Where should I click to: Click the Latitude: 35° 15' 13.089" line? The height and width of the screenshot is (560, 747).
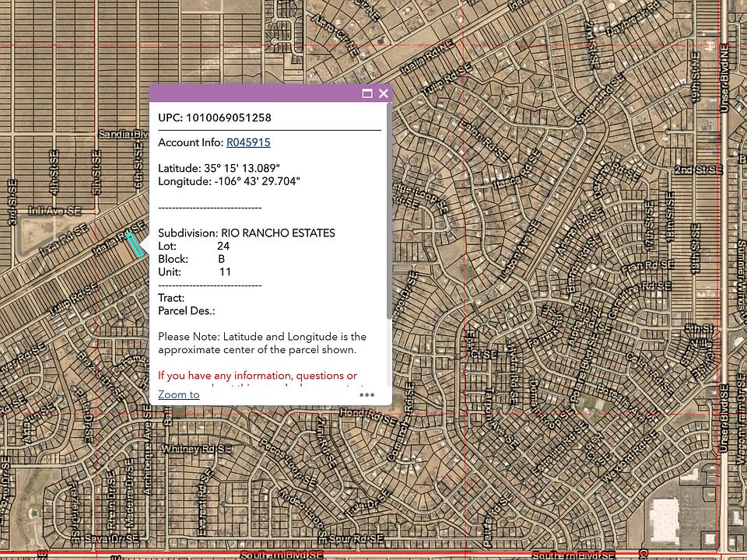click(219, 168)
